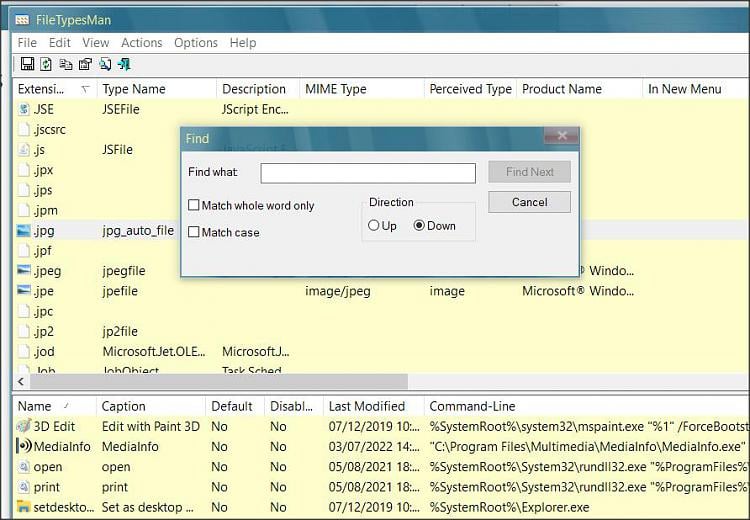Select the MediaInfo action icon

click(24, 446)
